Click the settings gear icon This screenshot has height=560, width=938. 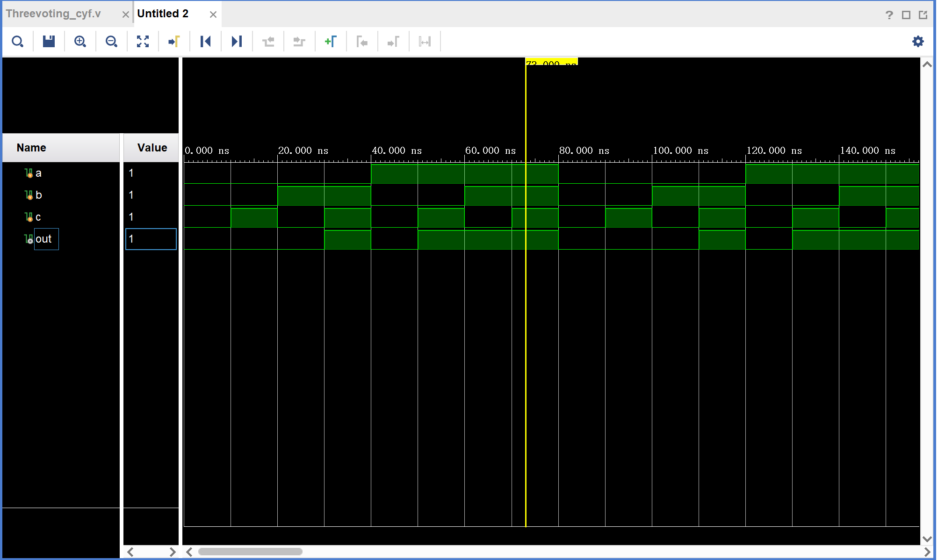click(x=919, y=41)
